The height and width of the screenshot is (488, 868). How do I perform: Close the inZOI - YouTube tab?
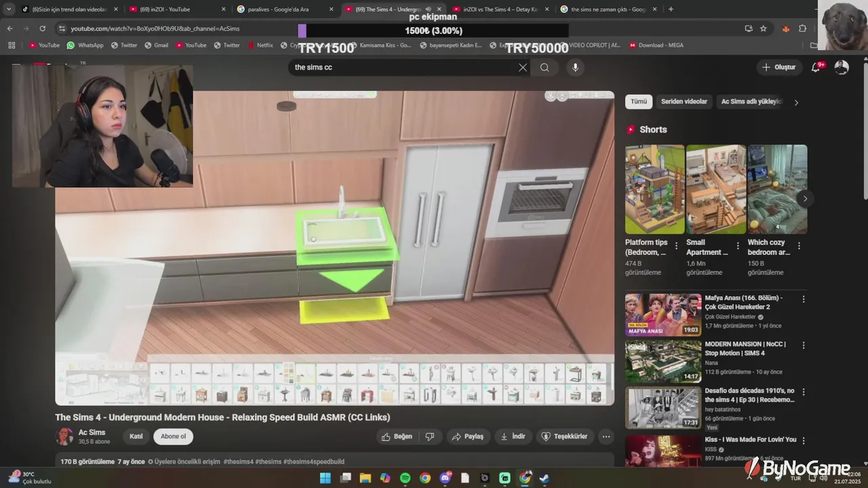pyautogui.click(x=223, y=9)
